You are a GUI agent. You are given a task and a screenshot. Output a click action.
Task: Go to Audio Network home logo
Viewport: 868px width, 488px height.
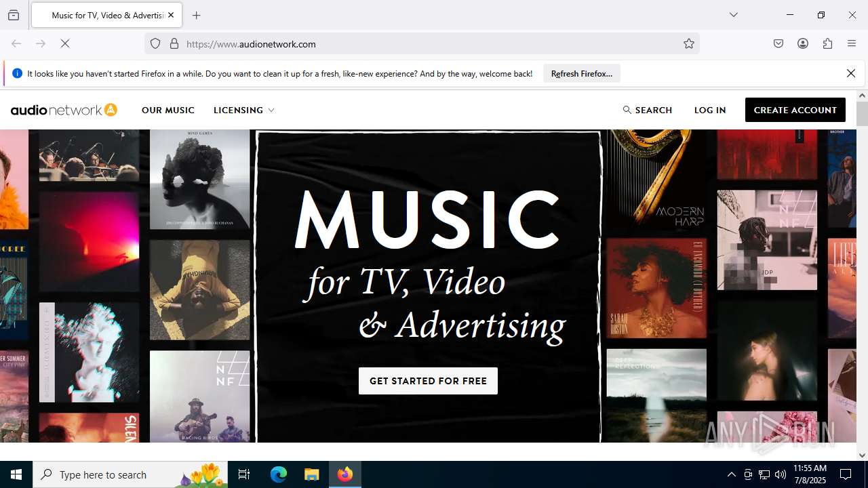(64, 110)
